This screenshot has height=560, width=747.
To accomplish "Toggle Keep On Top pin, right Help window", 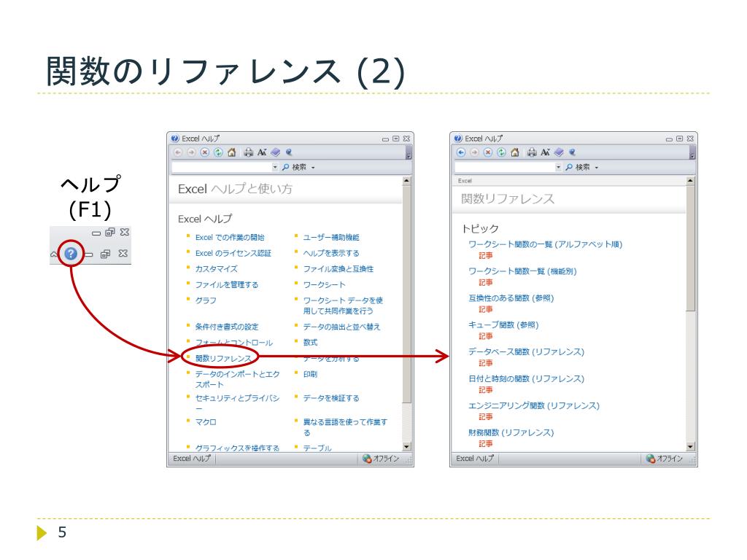I will [x=572, y=152].
